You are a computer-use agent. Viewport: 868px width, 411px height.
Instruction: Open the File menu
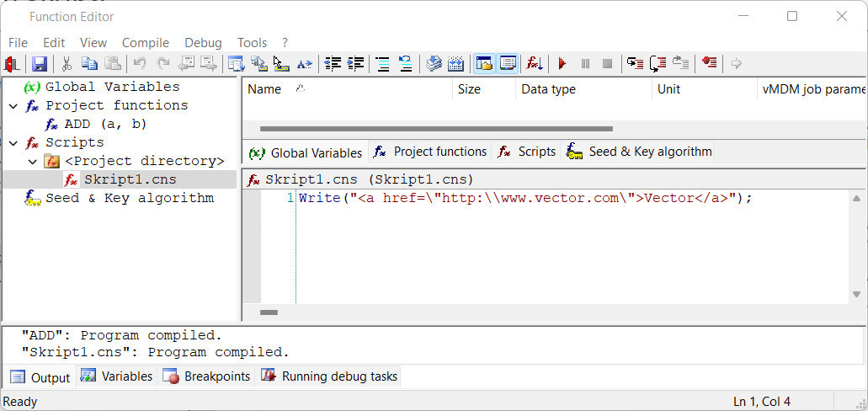click(18, 43)
